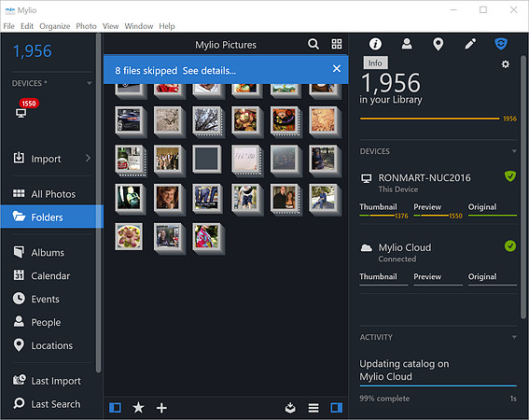
Task: Select All Photos in sidebar
Action: click(x=51, y=194)
